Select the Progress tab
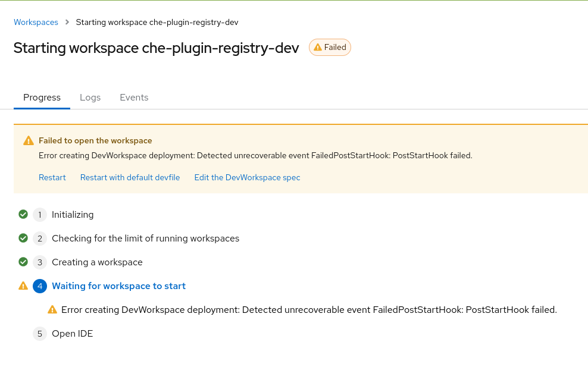Viewport: 588px width, 370px height. tap(42, 98)
